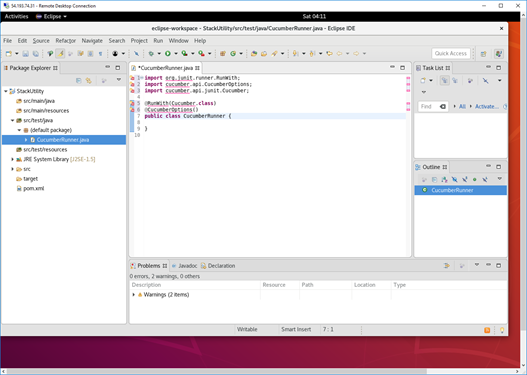The height and width of the screenshot is (375, 527).
Task: Click the error marker on line 1 gutter
Action: 132,78
